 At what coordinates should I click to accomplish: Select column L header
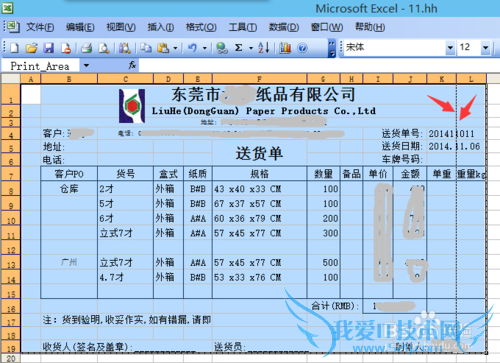[471, 79]
